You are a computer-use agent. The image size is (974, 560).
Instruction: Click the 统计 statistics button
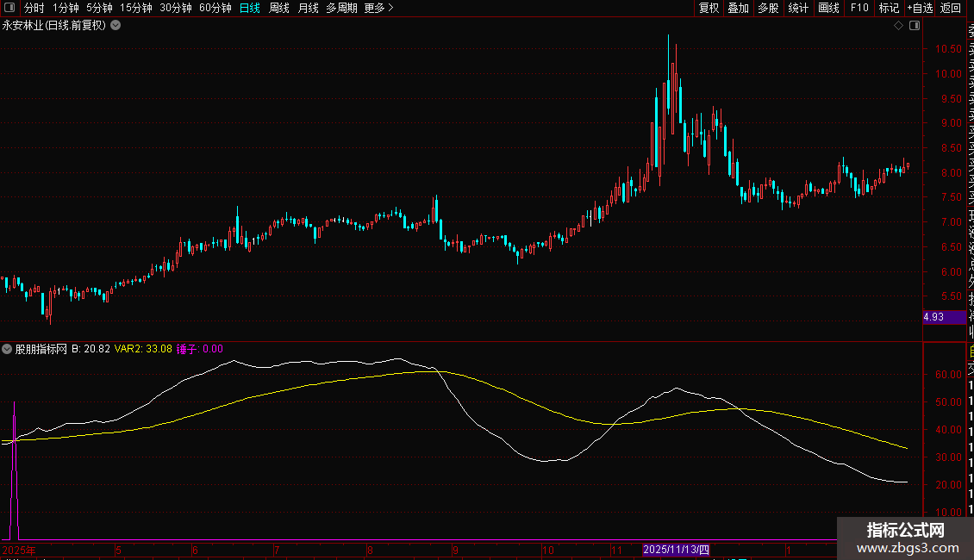point(798,8)
